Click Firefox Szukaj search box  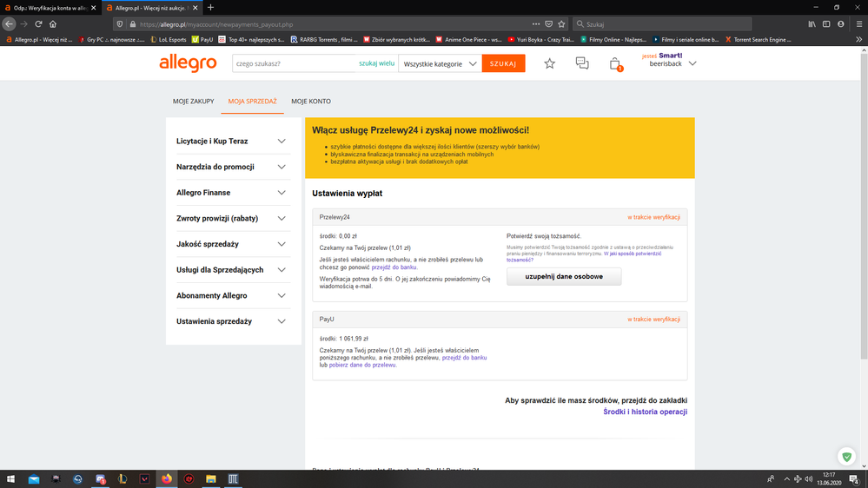click(662, 24)
